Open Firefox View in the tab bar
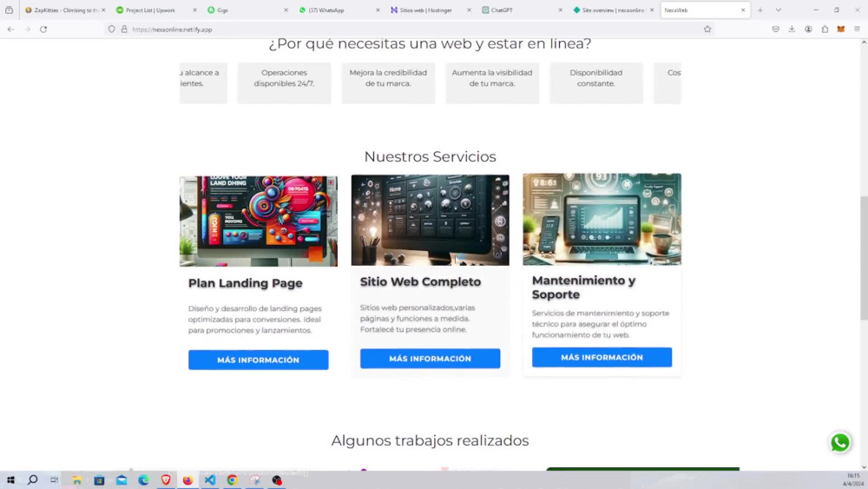The width and height of the screenshot is (868, 489). [9, 10]
